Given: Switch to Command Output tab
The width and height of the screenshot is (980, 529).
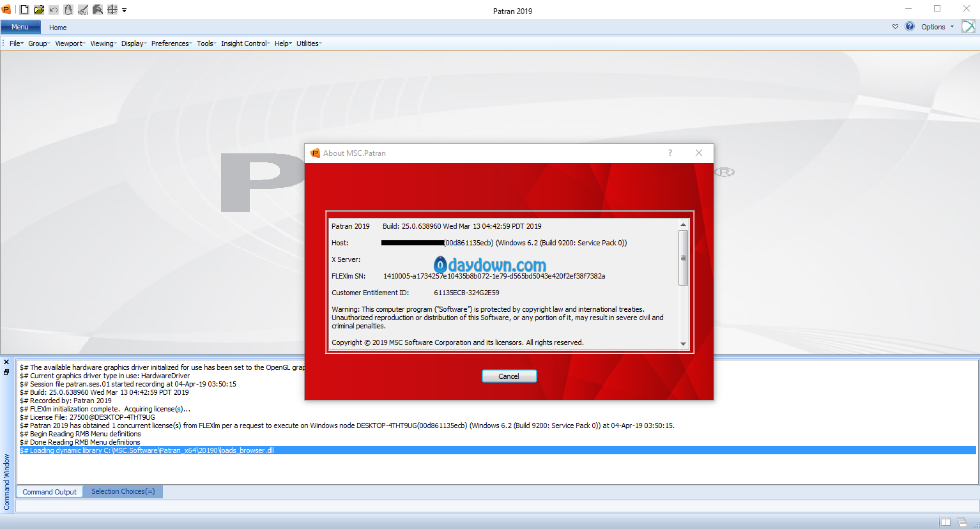Looking at the screenshot, I should [49, 492].
